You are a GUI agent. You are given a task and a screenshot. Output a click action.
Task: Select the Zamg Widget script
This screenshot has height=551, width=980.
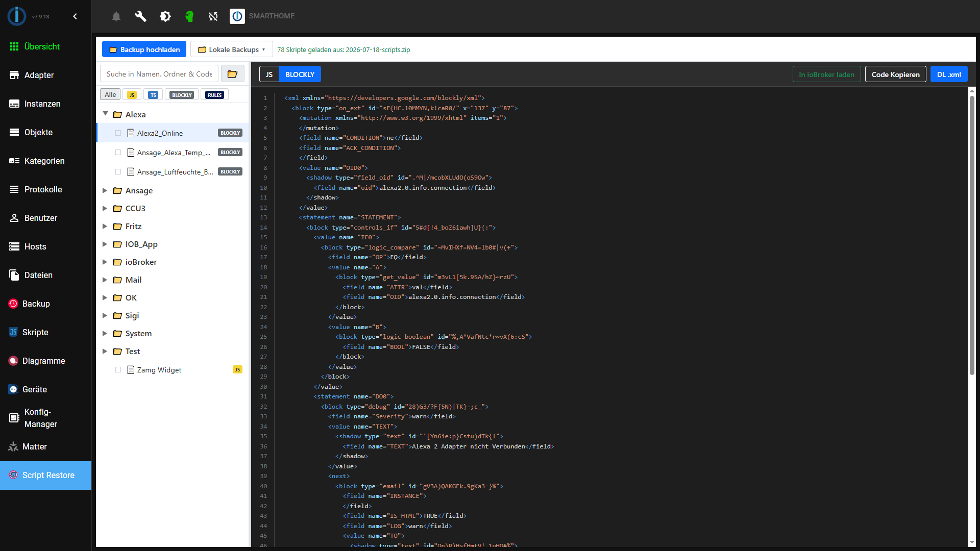(173, 370)
